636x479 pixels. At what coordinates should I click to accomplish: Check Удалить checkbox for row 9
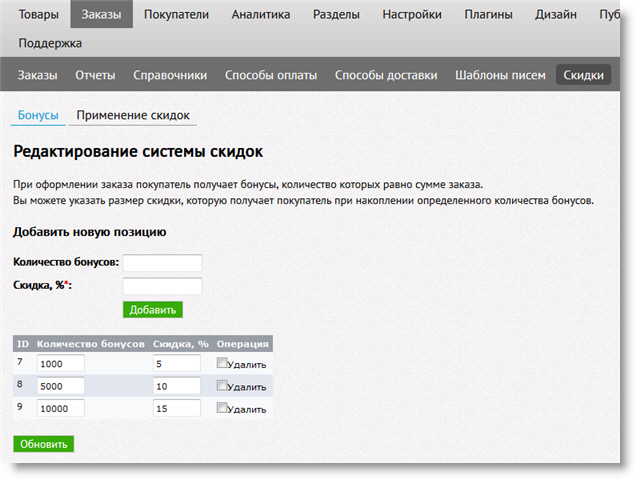[x=221, y=407]
